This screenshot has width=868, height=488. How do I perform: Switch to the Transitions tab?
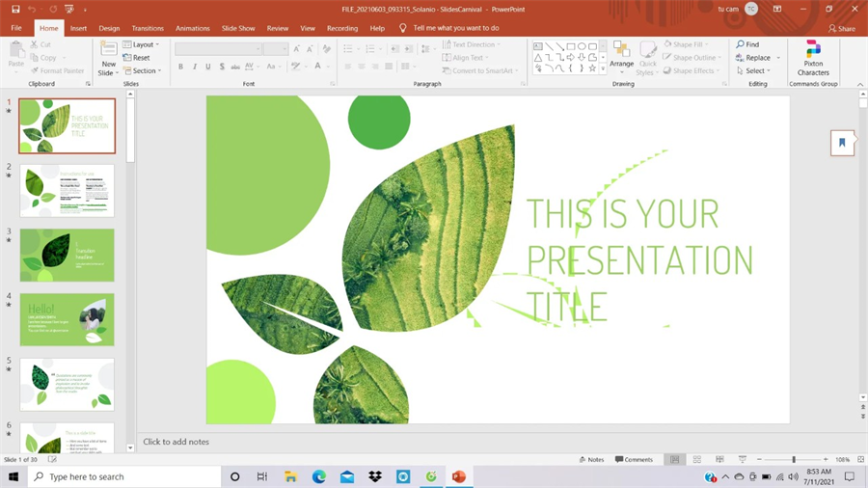coord(148,28)
